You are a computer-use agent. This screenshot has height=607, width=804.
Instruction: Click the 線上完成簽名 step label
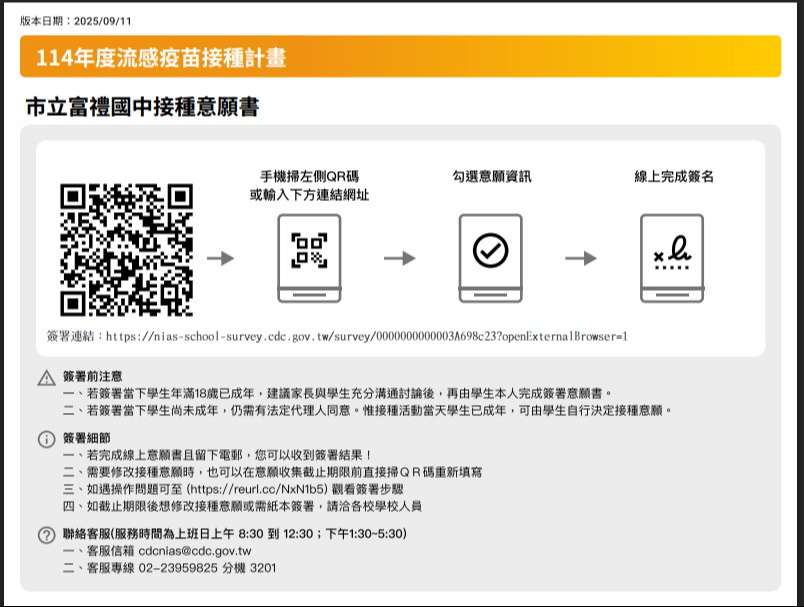click(674, 177)
